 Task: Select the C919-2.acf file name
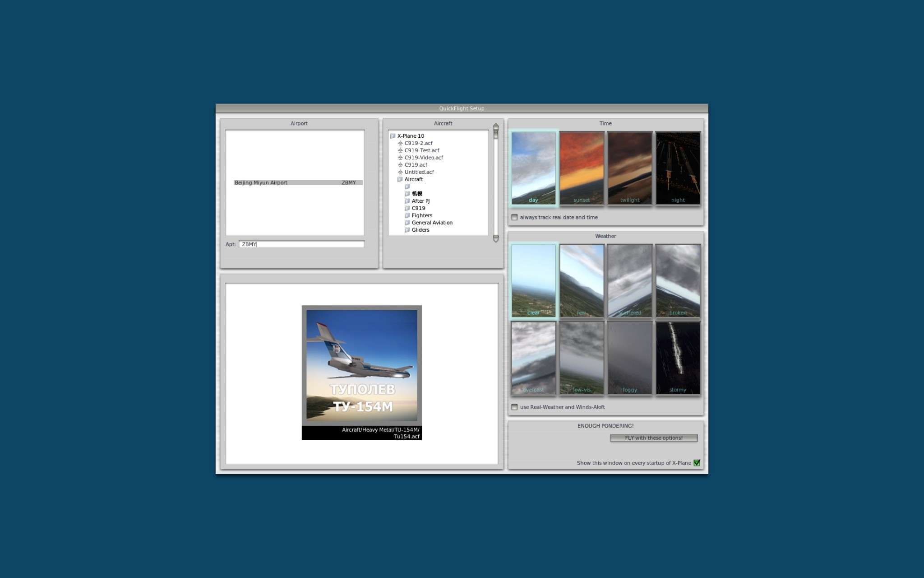click(x=418, y=143)
